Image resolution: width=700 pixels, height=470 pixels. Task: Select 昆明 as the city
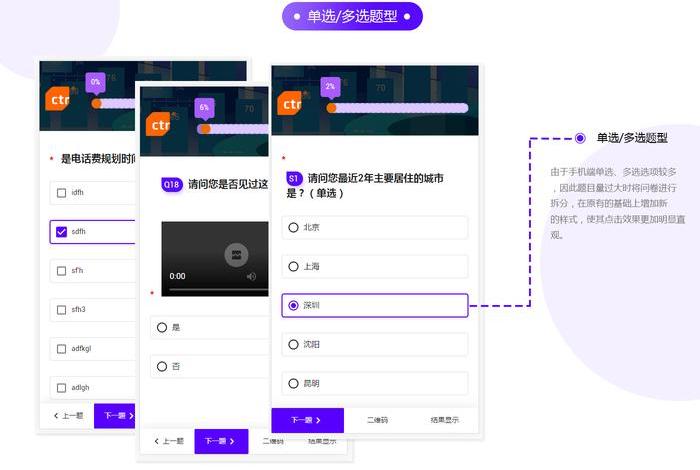pos(375,383)
